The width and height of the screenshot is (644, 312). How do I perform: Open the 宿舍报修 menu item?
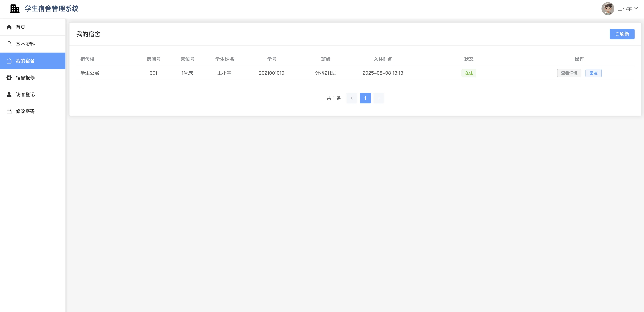point(25,78)
